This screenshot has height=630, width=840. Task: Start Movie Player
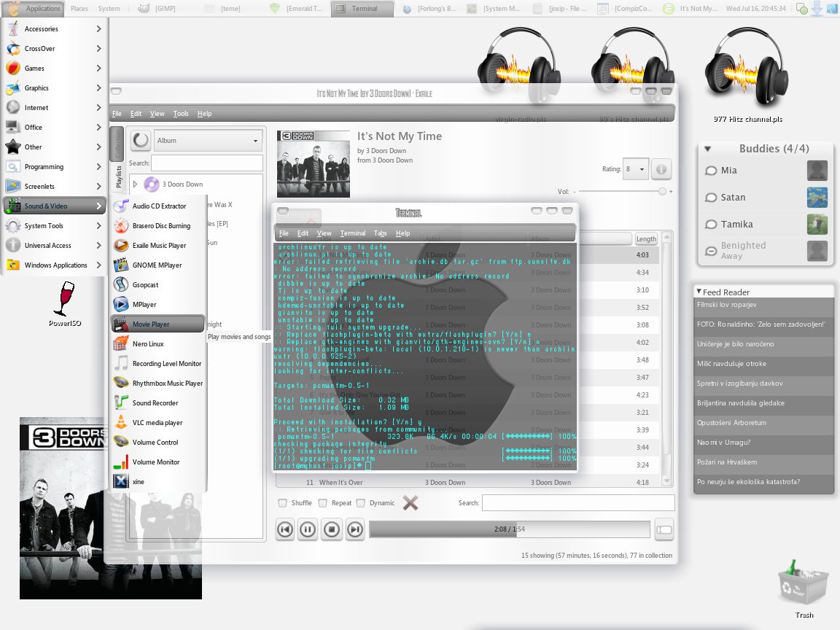[x=158, y=324]
